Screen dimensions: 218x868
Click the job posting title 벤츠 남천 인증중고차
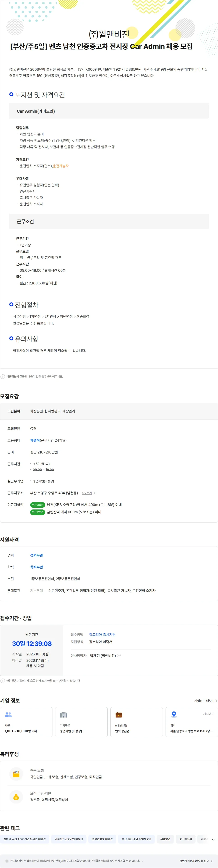pos(101,46)
